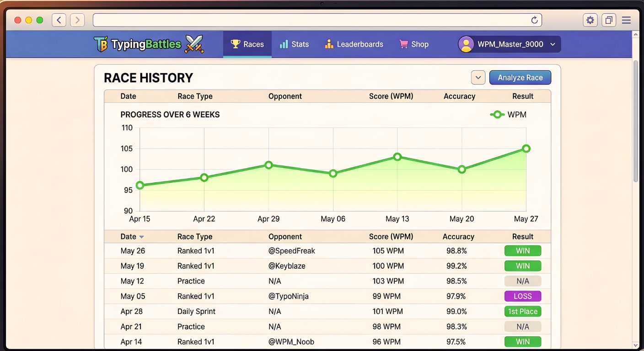Screen dimensions: 644x351
Task: Select the Apr 22 chart data point
Action: tap(204, 177)
